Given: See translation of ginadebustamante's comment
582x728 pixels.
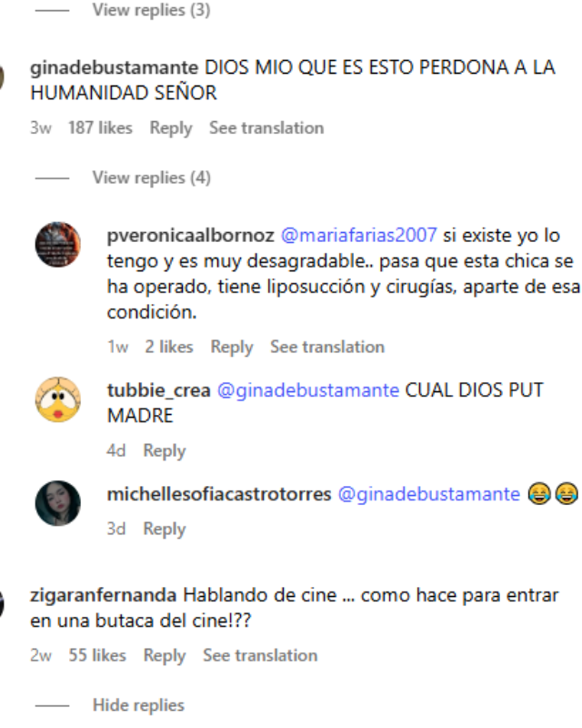Looking at the screenshot, I should (266, 127).
